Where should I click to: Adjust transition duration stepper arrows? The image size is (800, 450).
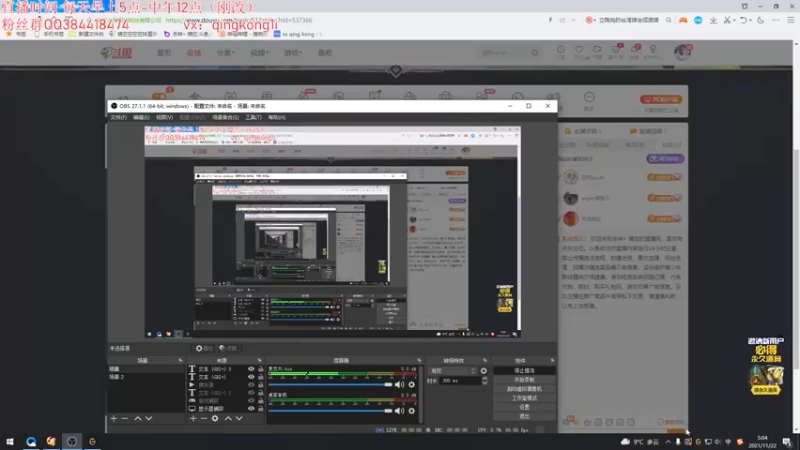pos(485,381)
